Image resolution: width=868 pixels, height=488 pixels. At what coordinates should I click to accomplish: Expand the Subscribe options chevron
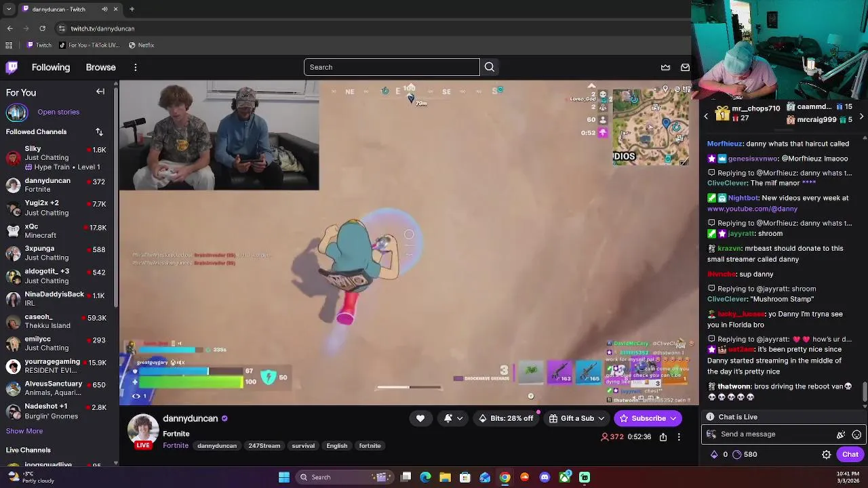675,418
